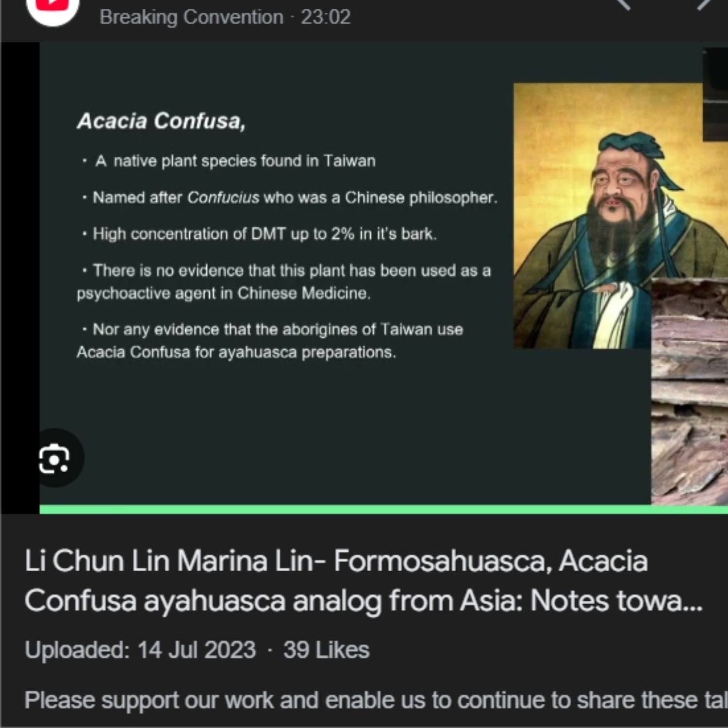728x728 pixels.
Task: Click the tree bark photo in slide
Action: pyautogui.click(x=689, y=392)
